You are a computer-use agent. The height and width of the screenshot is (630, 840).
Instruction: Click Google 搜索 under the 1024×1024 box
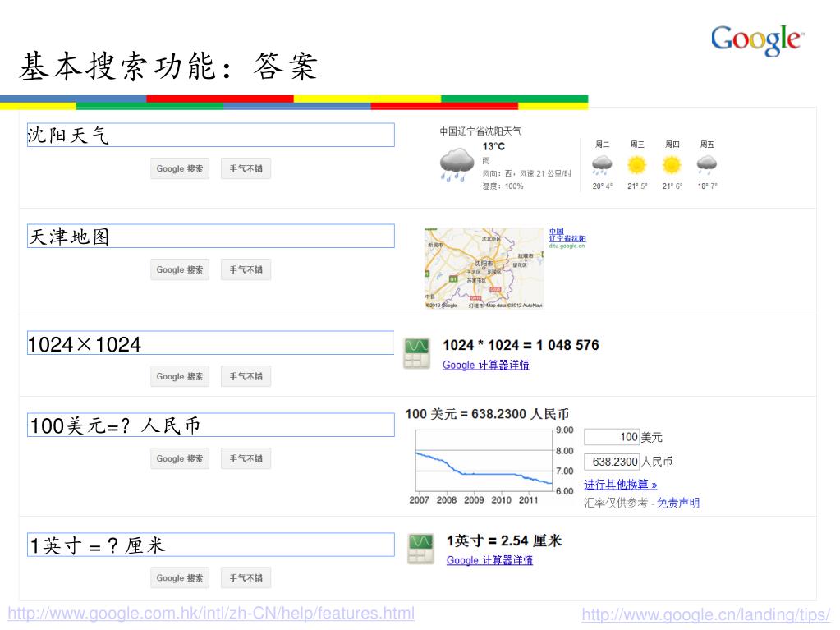(x=180, y=377)
